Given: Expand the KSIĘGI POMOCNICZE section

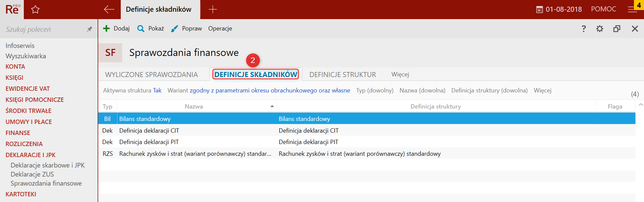Looking at the screenshot, I should tap(35, 100).
